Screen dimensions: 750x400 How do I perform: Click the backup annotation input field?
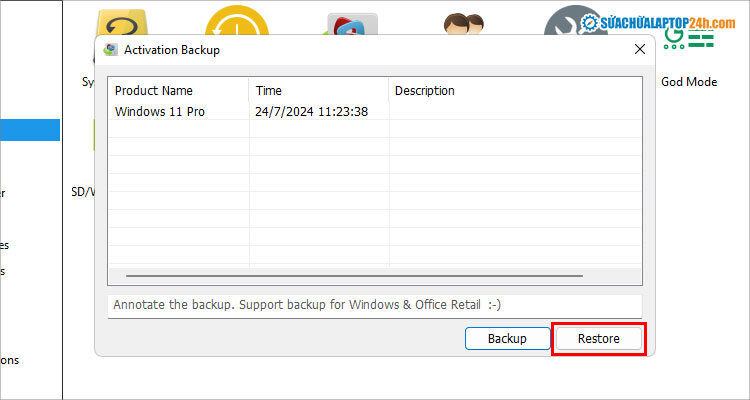coord(375,305)
